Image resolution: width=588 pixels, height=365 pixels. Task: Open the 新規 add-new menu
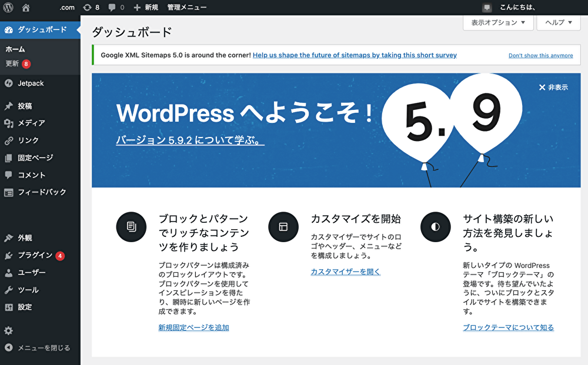[146, 8]
